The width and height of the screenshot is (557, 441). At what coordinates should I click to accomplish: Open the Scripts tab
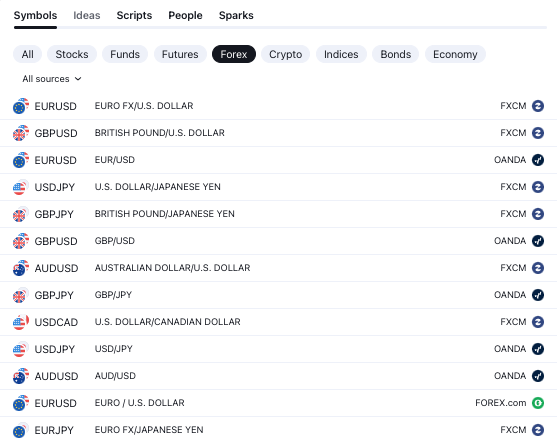click(x=134, y=15)
